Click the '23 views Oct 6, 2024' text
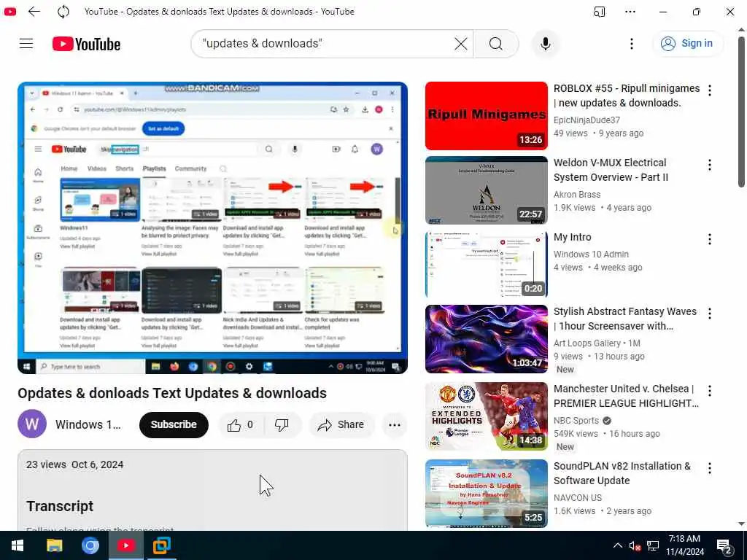 [x=75, y=464]
